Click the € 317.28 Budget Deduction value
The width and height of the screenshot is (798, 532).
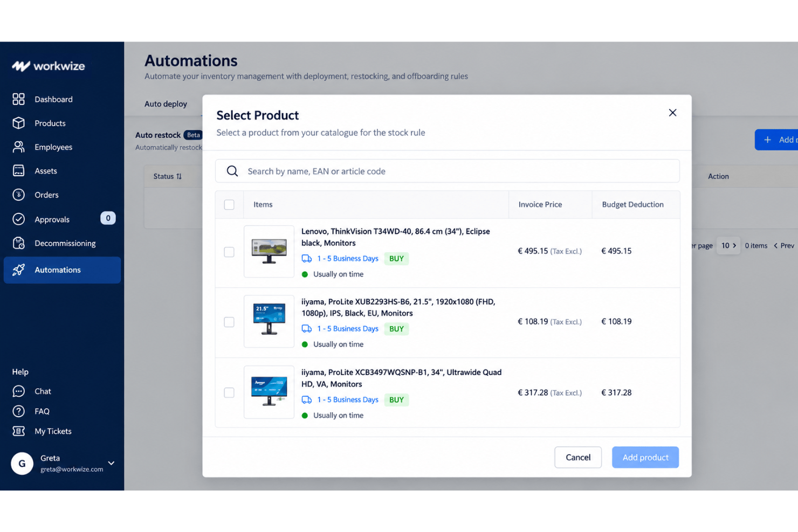[616, 392]
